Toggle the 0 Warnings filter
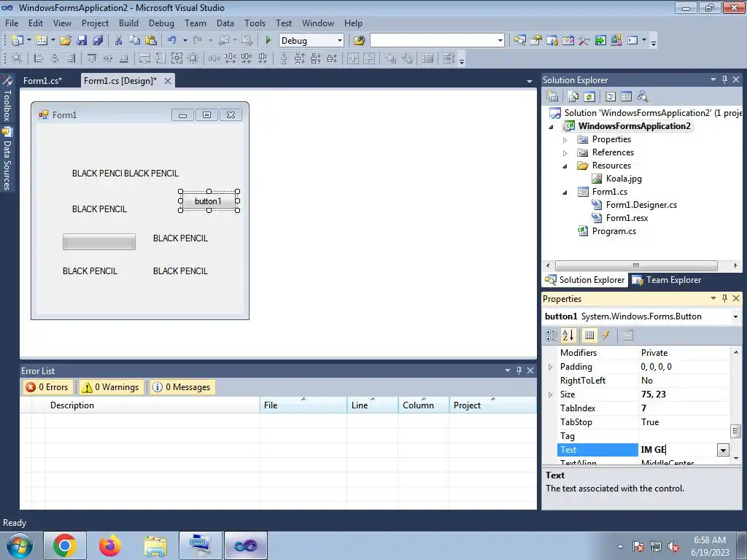The height and width of the screenshot is (560, 747). pyautogui.click(x=112, y=387)
